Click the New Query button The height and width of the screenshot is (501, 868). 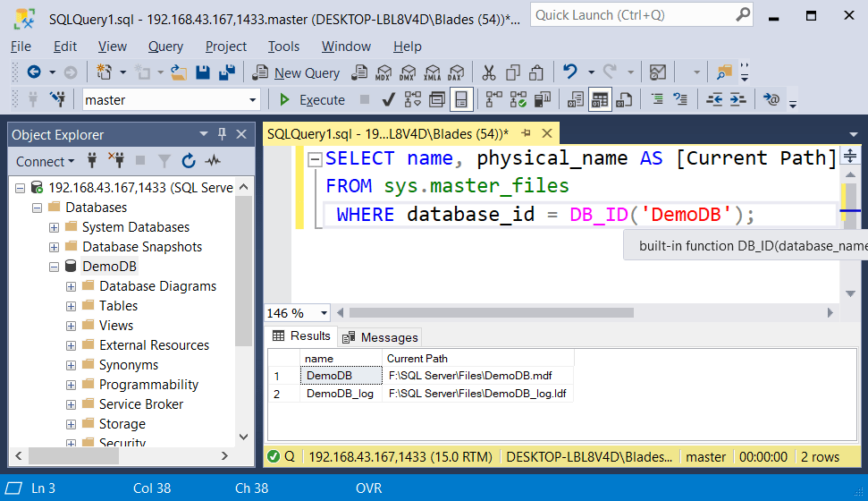pyautogui.click(x=296, y=72)
